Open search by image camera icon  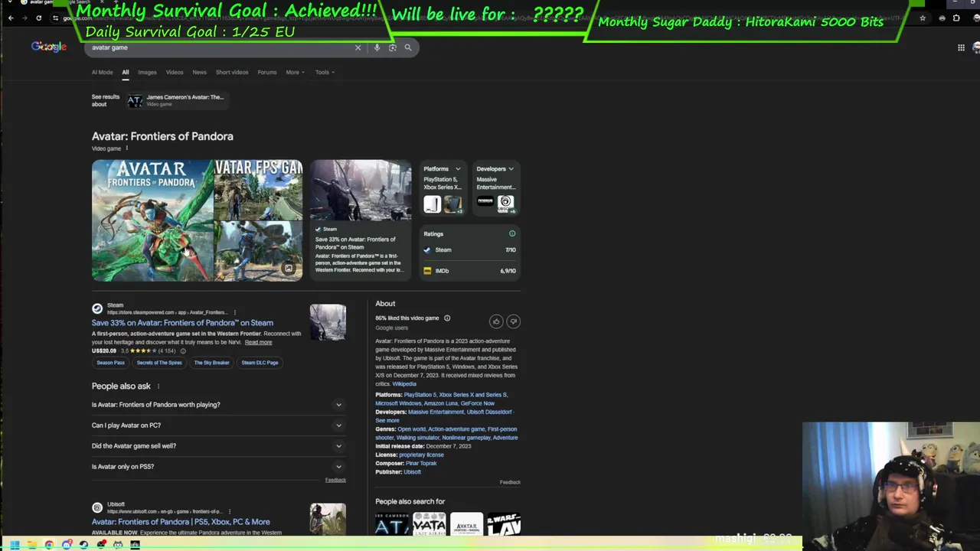(x=392, y=47)
